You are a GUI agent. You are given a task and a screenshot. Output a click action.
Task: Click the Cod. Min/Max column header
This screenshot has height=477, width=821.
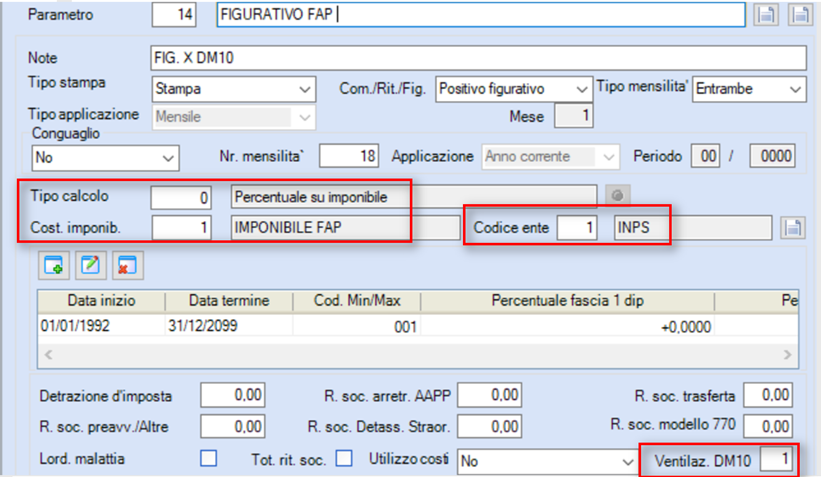click(x=357, y=301)
